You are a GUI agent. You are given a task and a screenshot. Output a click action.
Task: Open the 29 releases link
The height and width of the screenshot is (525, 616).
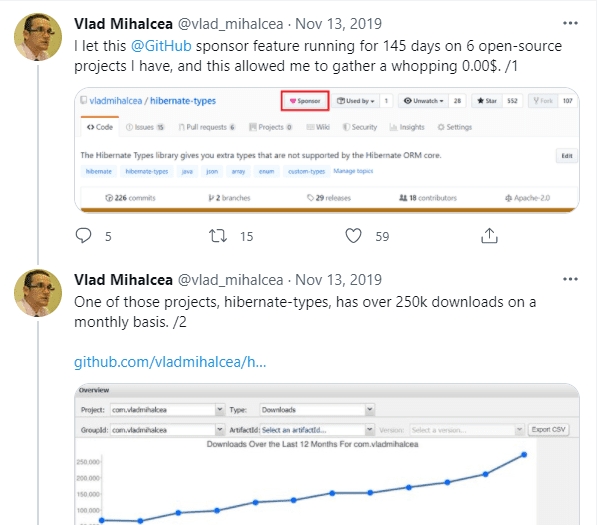(329, 198)
